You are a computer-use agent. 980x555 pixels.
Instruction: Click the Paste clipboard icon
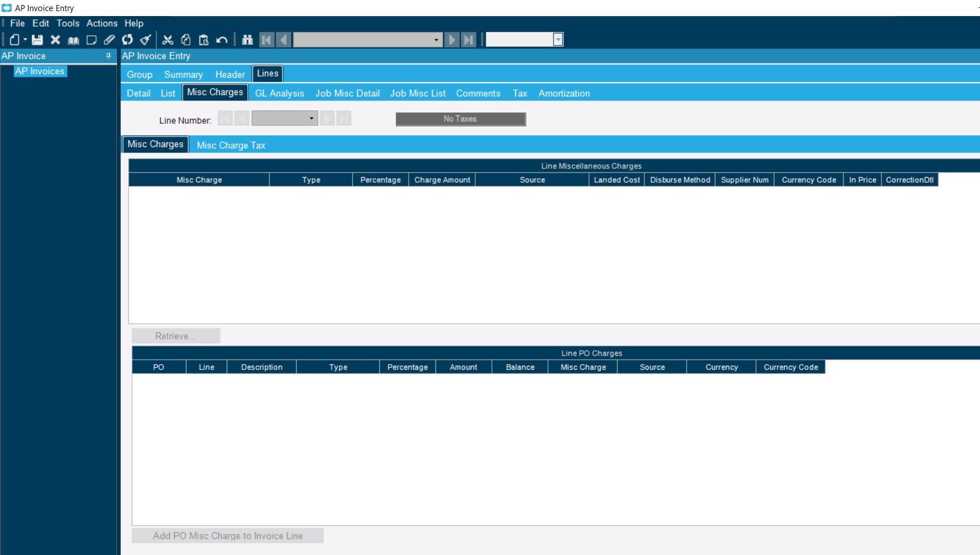(204, 39)
